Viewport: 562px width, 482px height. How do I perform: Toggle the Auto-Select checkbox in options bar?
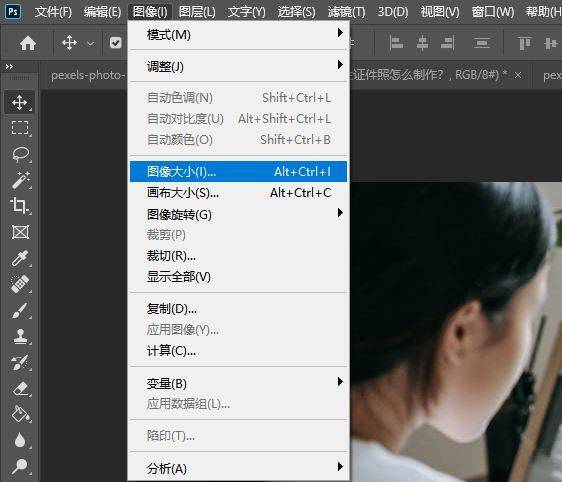click(115, 43)
